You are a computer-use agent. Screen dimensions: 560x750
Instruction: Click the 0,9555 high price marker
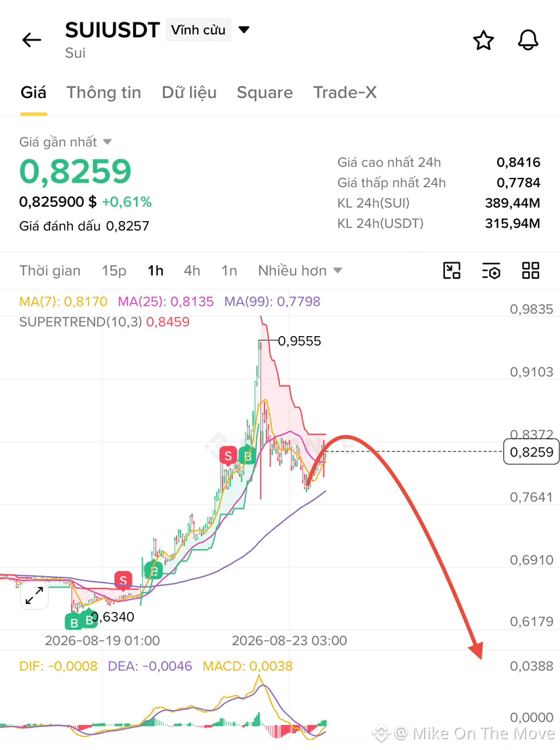[x=300, y=341]
